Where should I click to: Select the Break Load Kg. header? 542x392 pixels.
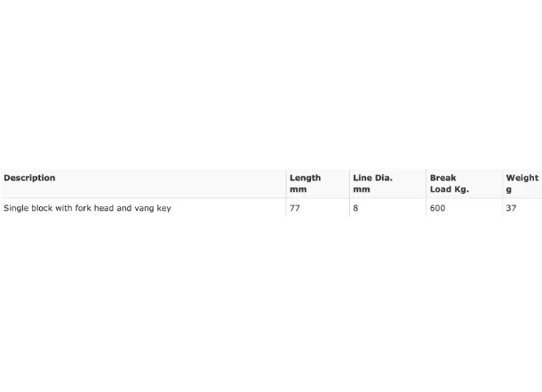pos(450,183)
